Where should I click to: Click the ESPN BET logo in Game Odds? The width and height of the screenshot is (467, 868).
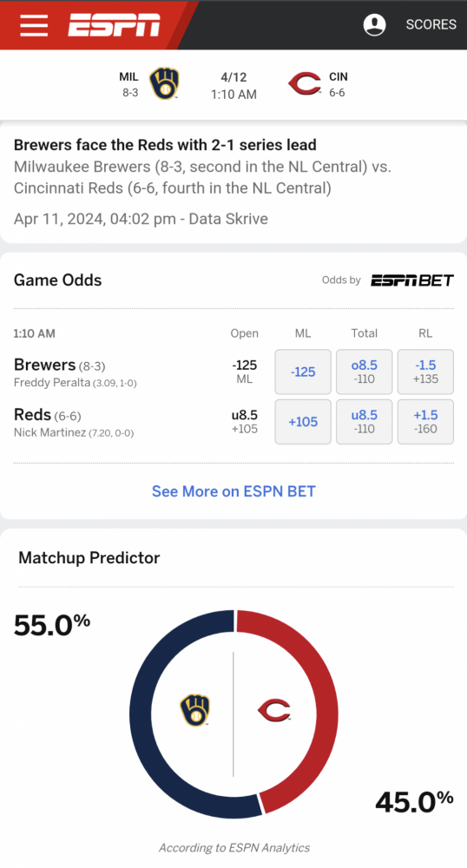click(x=412, y=280)
